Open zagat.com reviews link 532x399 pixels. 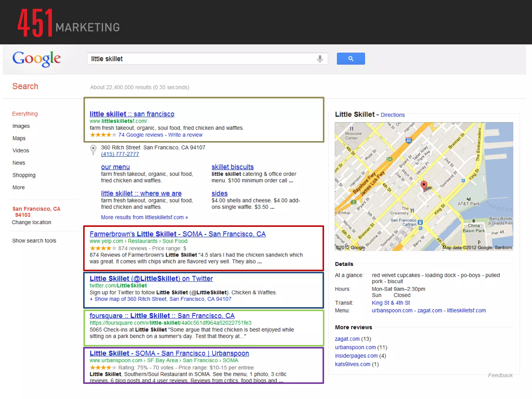coord(347,339)
